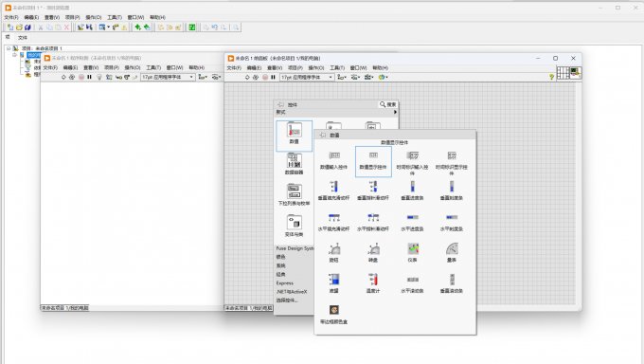Open Resize Objects dropdown in front panel toolbar
The image size is (644, 364).
point(368,77)
